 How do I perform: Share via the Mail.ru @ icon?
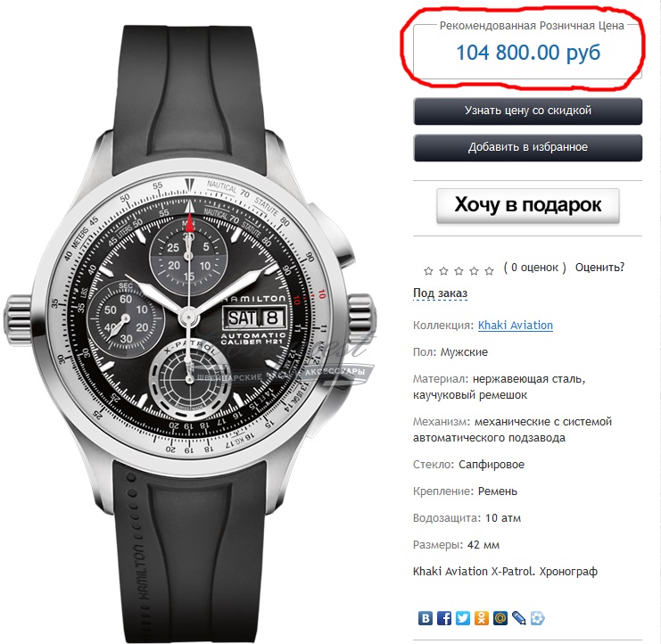[x=500, y=618]
